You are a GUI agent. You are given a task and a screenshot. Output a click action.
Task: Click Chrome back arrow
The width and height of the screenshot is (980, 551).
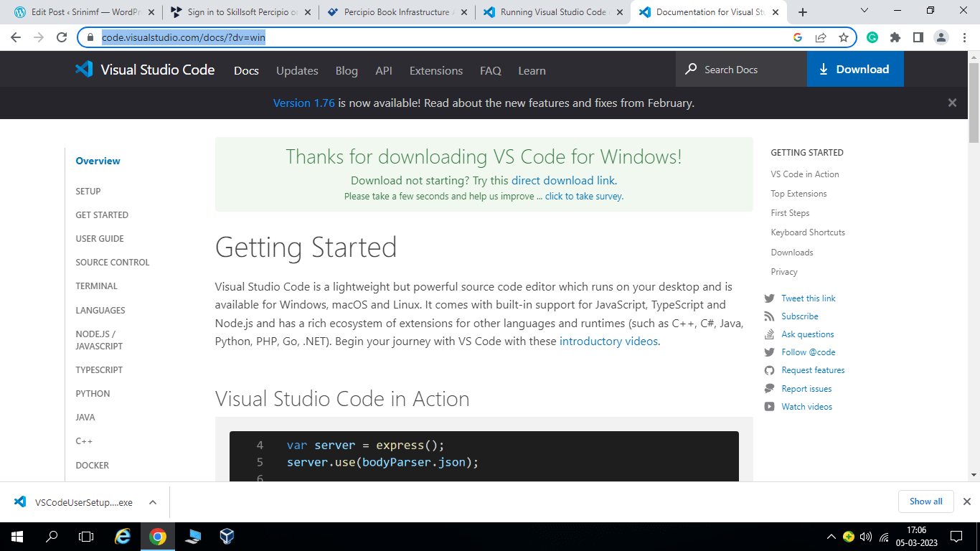click(16, 38)
